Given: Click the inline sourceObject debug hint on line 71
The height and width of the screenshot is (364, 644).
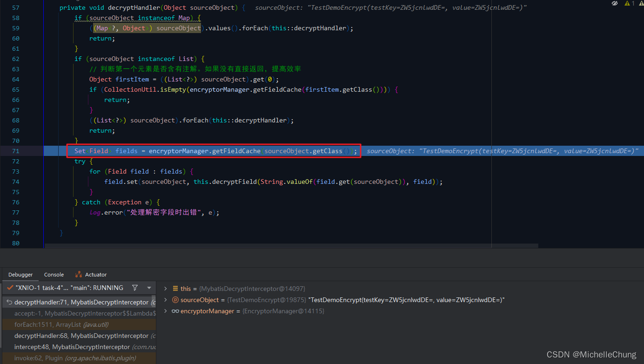Looking at the screenshot, I should tap(503, 151).
